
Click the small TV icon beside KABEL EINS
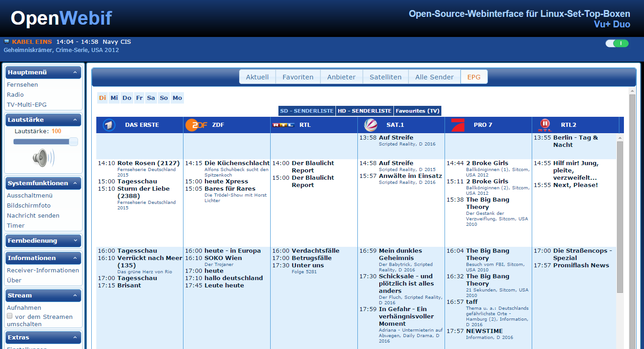tap(6, 42)
